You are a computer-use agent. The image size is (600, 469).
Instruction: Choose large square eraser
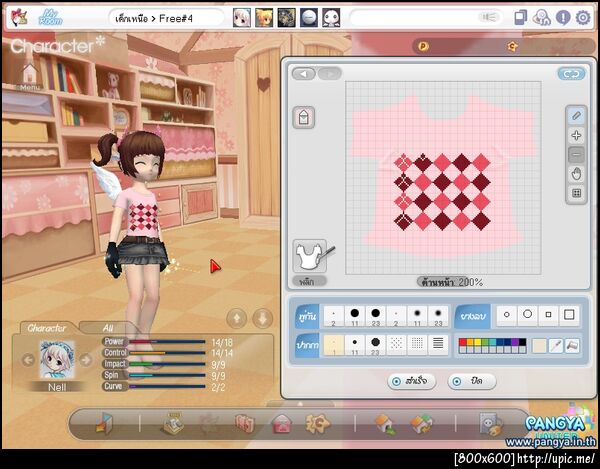click(x=569, y=315)
